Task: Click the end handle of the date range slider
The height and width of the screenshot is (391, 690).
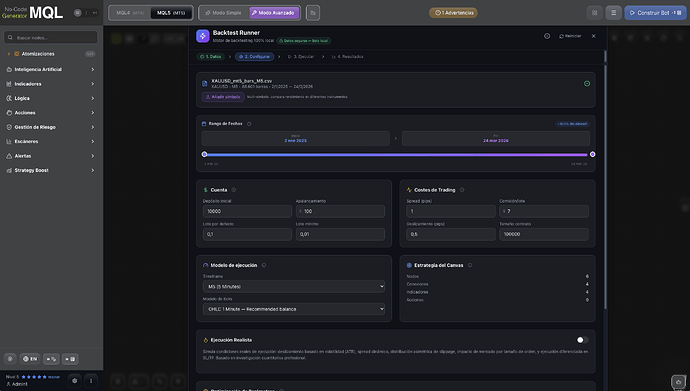Action: click(592, 154)
